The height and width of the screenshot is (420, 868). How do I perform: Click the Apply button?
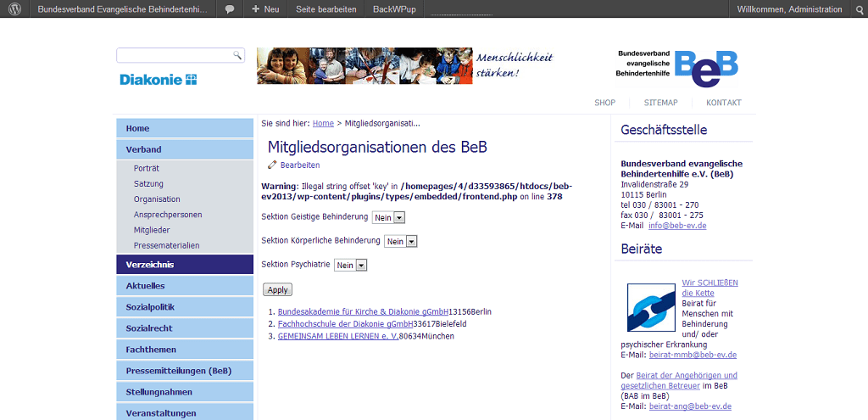(x=277, y=290)
